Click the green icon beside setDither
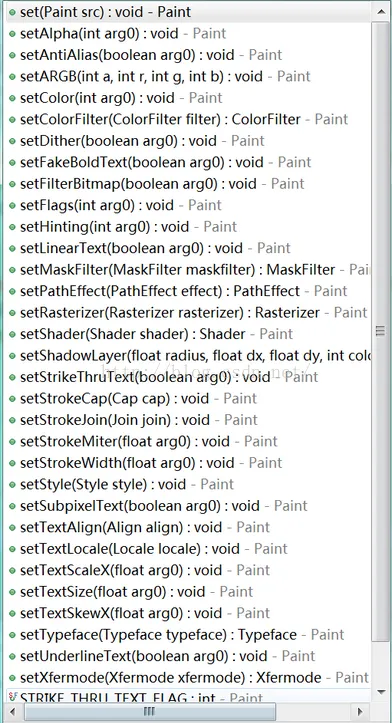This screenshot has width=392, height=723. [x=12, y=141]
